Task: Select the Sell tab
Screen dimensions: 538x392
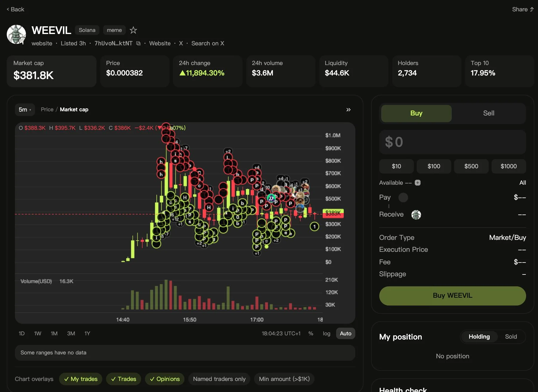Action: (x=489, y=113)
